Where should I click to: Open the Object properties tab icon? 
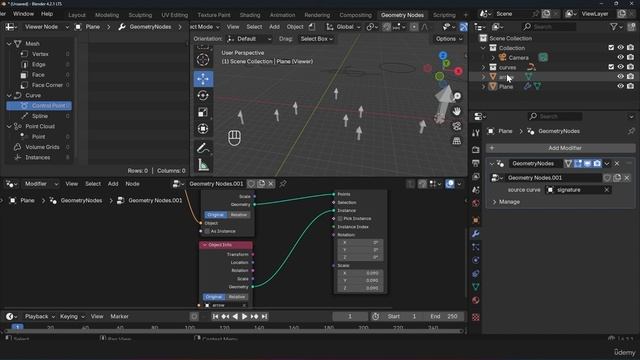click(x=476, y=220)
